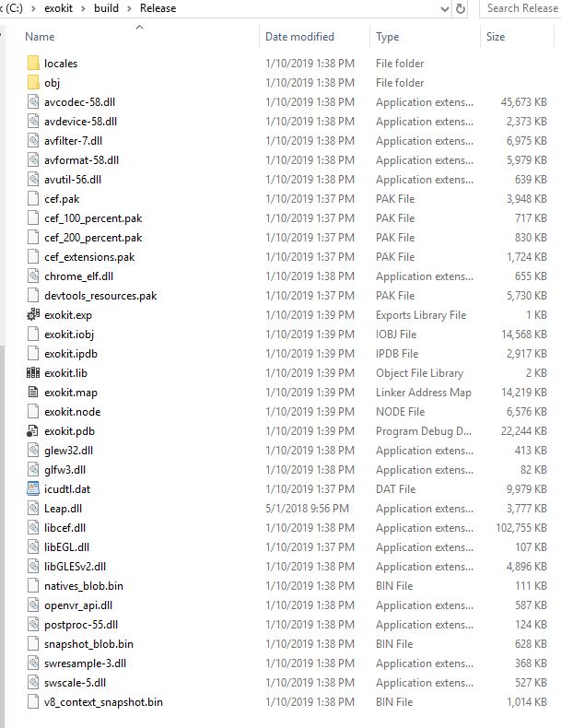Screen dimensions: 561x728
Task: Select the icudtl.dat file icon
Action: (x=33, y=489)
